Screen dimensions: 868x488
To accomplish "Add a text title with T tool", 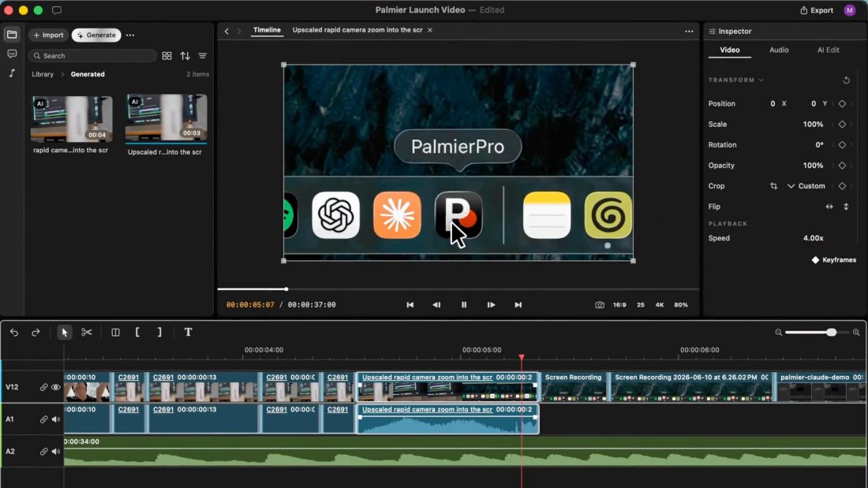I will (x=189, y=332).
